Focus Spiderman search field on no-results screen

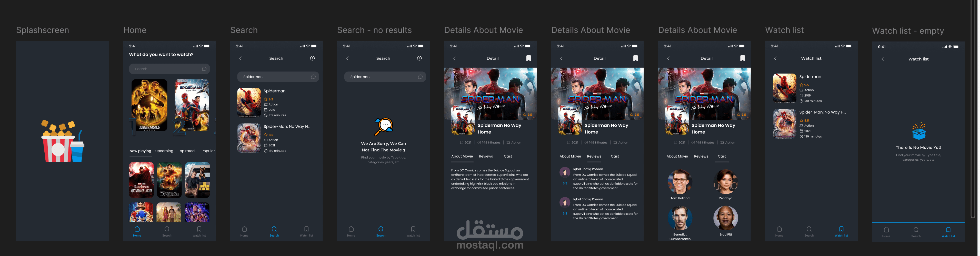[385, 77]
